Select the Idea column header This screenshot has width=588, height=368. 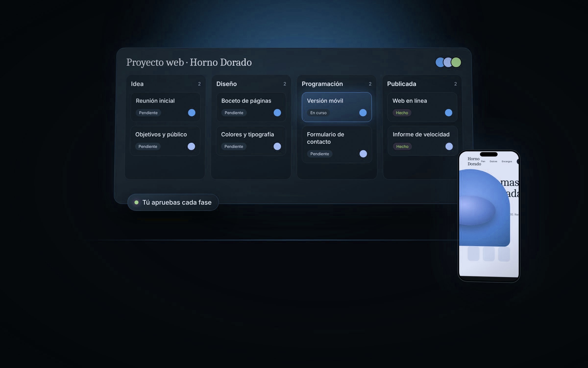pos(137,84)
